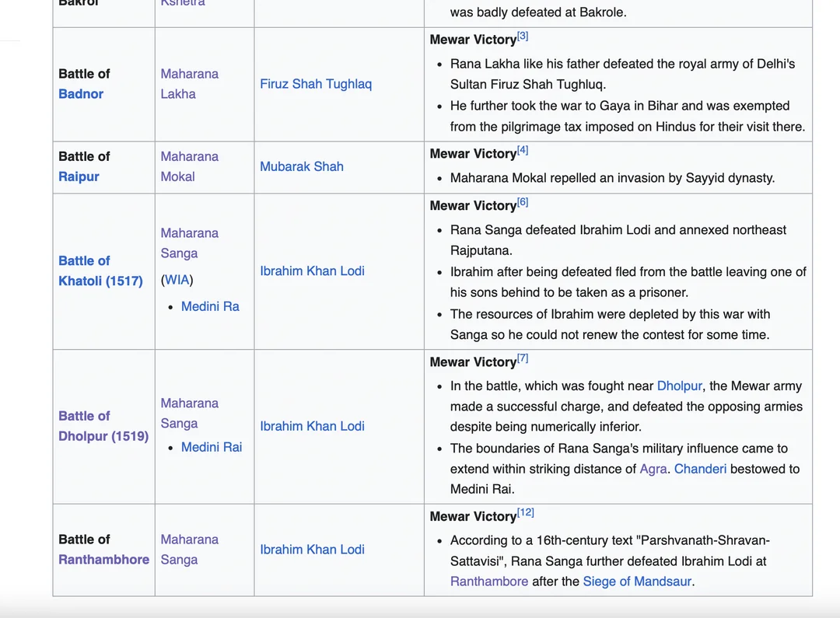Follow citation 6 reference
Viewport: 840px width, 618px height.
tap(523, 202)
